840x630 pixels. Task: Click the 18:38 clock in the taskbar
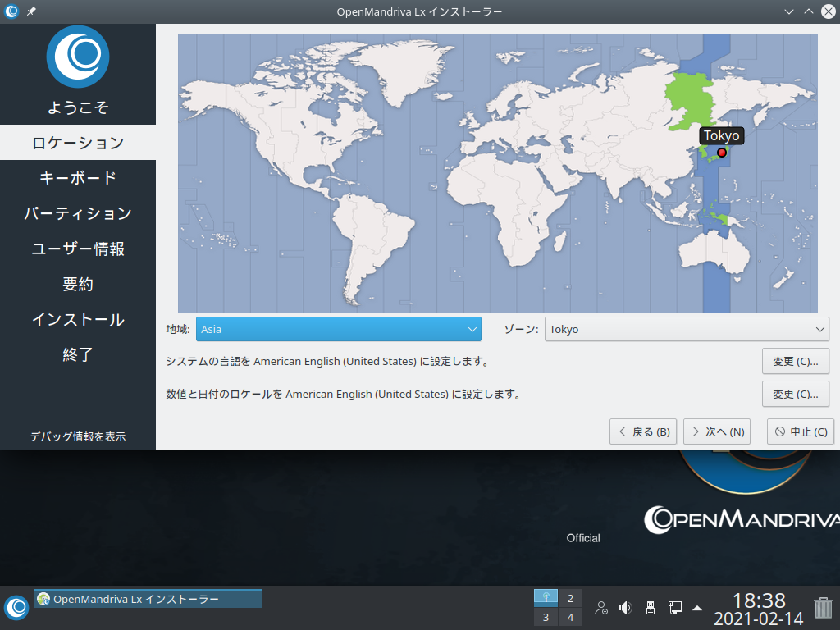coord(759,600)
